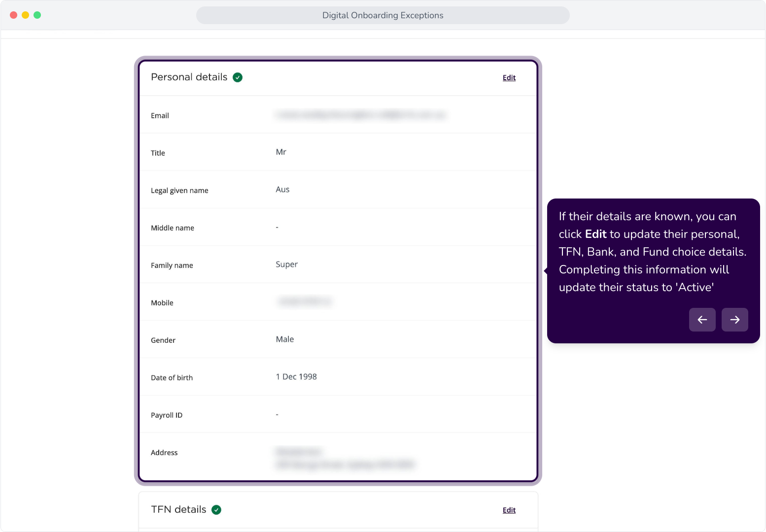Click the blurred Mobile number

[x=304, y=301]
